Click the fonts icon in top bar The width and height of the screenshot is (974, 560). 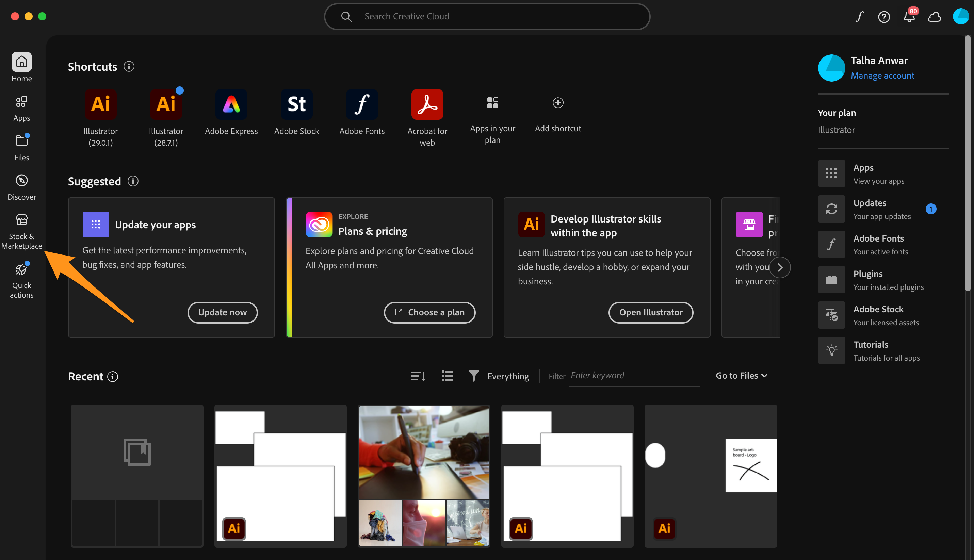pos(860,17)
